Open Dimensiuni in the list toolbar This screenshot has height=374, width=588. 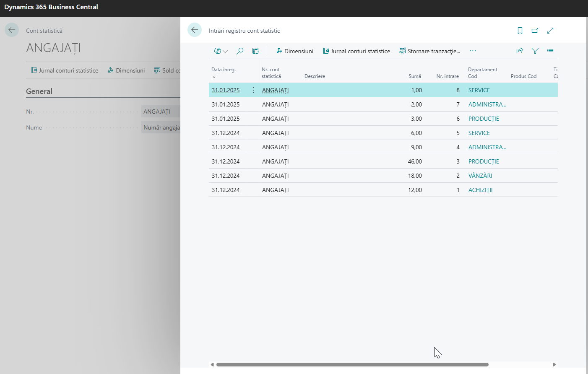[x=294, y=51]
